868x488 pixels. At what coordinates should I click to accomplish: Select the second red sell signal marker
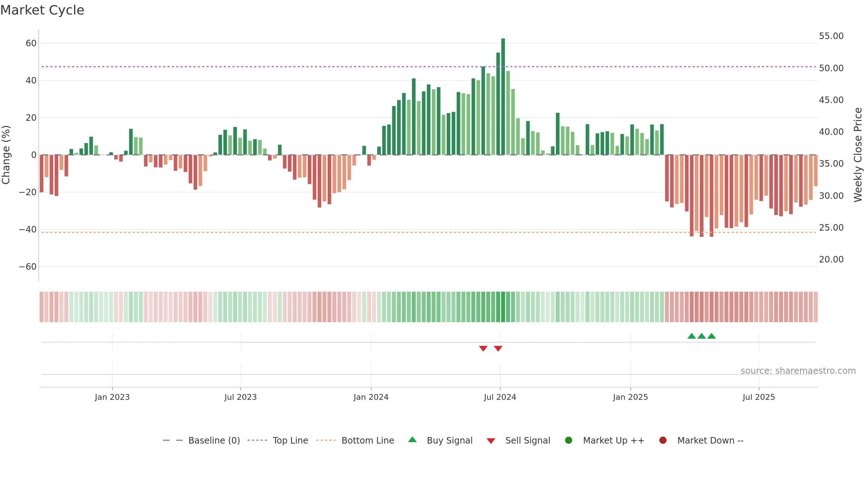point(498,348)
